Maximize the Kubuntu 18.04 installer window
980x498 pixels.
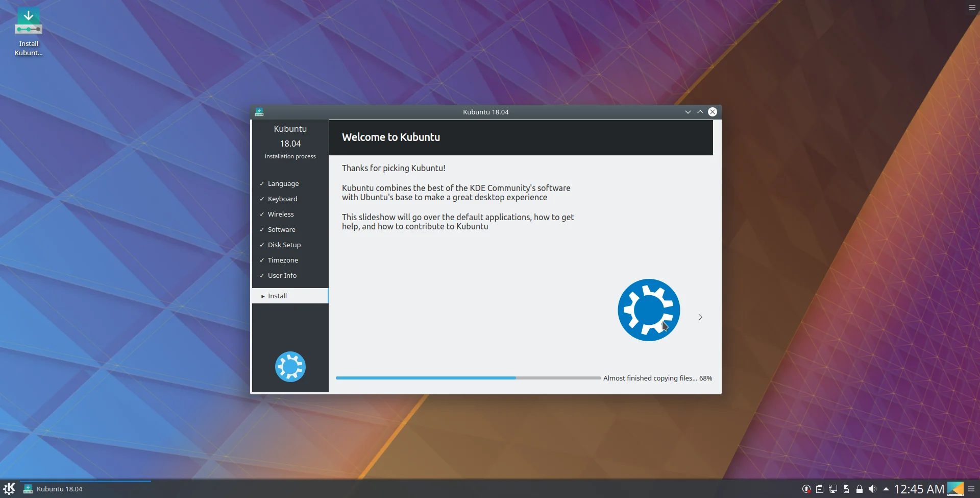700,112
